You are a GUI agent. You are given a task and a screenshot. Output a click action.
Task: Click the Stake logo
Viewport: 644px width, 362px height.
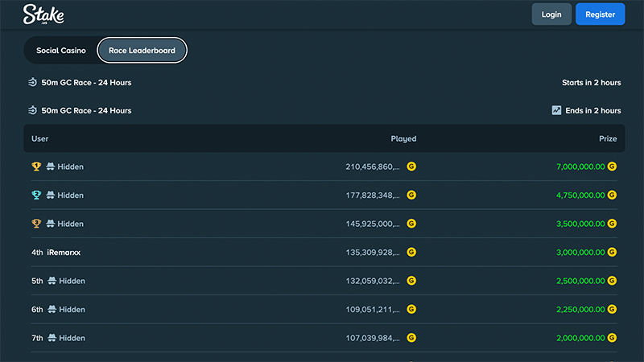coord(43,14)
